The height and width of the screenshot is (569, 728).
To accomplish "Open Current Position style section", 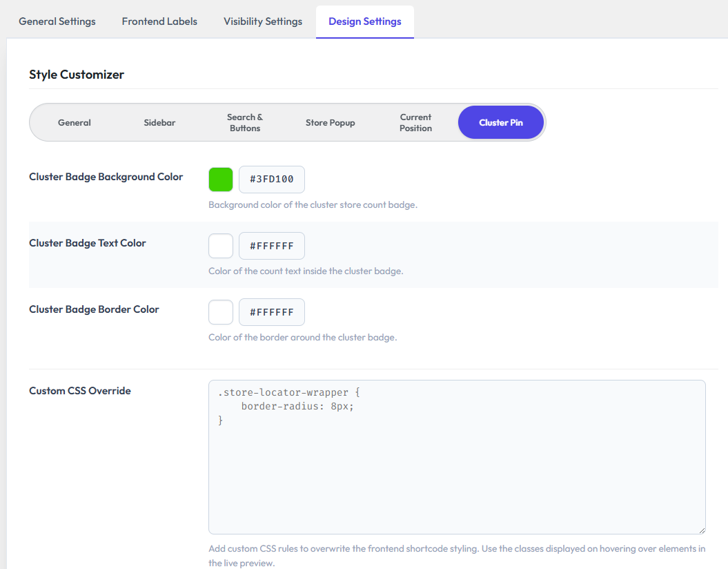I will click(415, 123).
